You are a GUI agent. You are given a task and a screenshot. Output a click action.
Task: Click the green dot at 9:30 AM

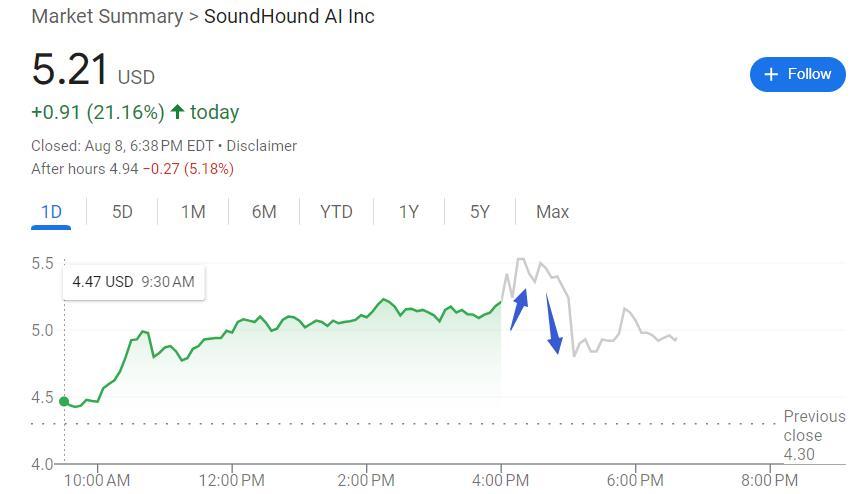point(65,402)
